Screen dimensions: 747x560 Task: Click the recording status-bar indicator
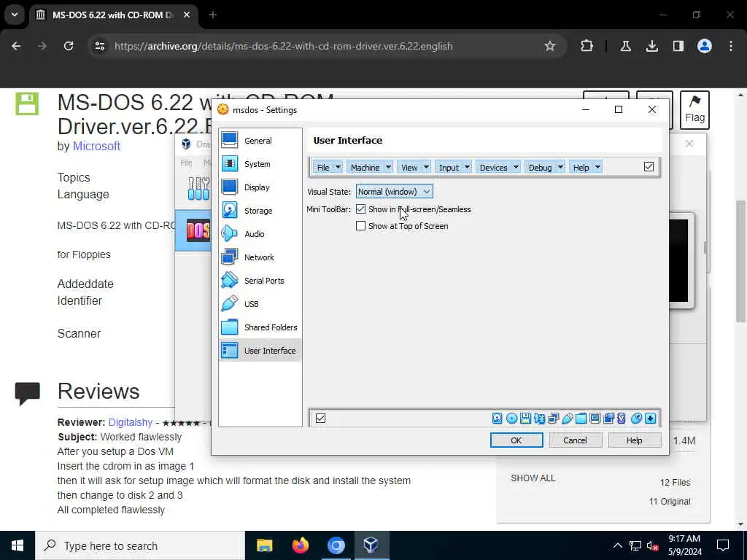tap(608, 418)
